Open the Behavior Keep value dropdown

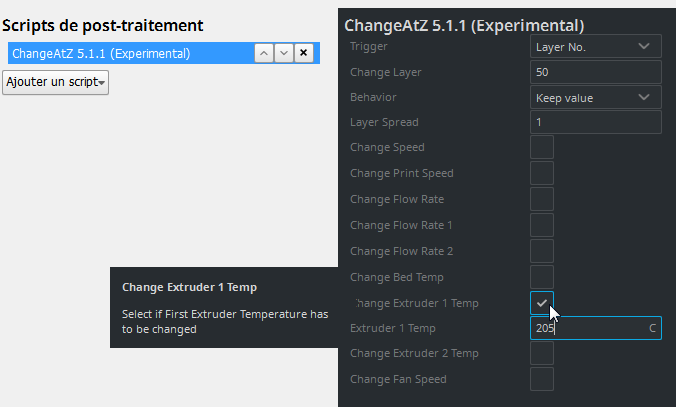(x=596, y=97)
